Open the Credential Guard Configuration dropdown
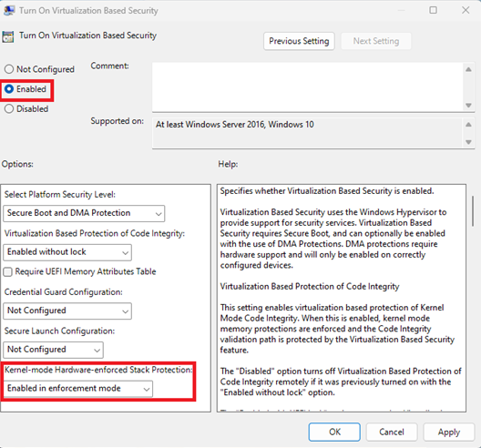 click(67, 311)
